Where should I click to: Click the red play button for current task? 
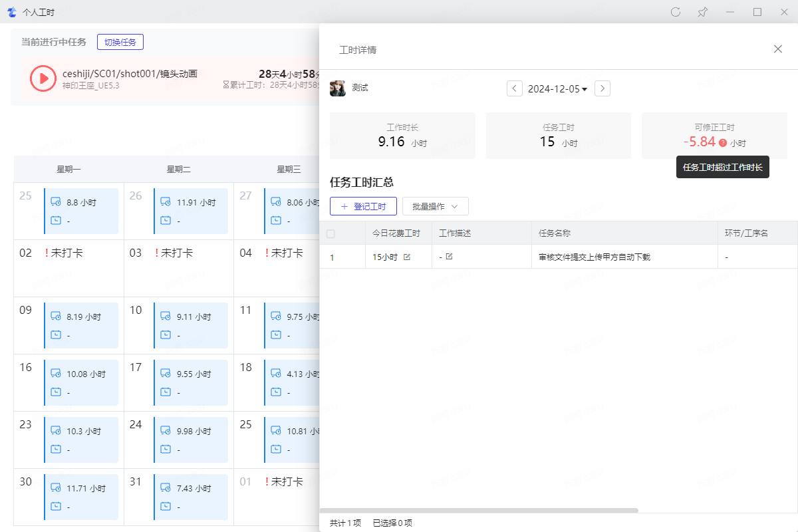pyautogui.click(x=43, y=78)
